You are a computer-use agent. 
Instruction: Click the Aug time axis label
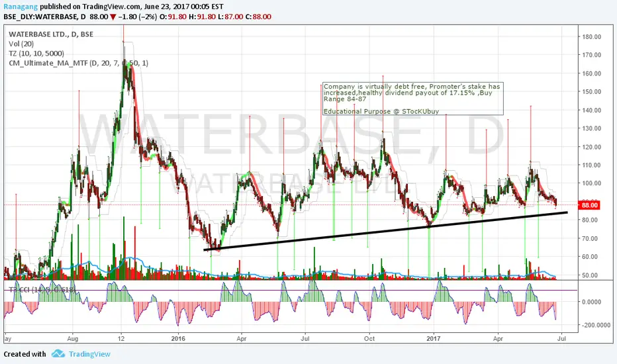(x=73, y=338)
